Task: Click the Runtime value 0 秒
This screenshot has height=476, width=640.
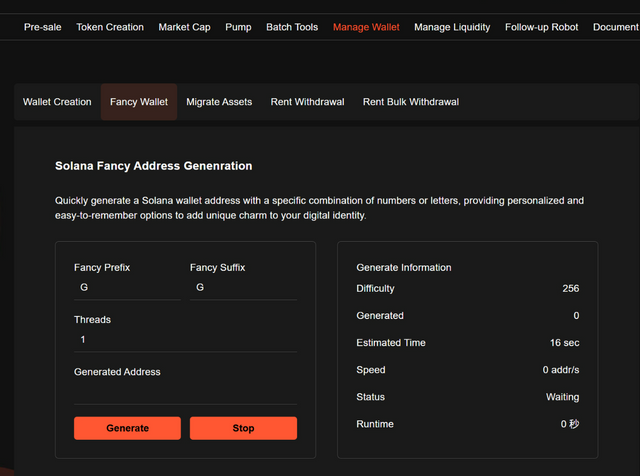Action: pos(570,424)
